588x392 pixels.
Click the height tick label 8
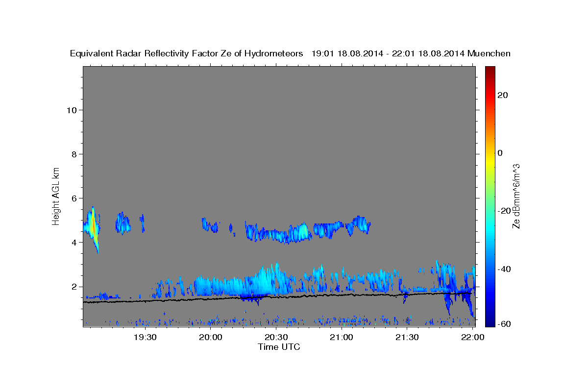(73, 154)
